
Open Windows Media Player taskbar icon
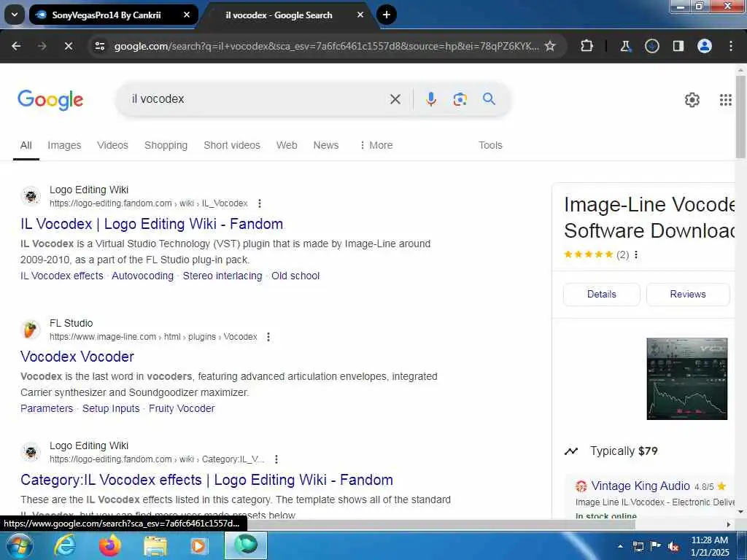pos(200,545)
